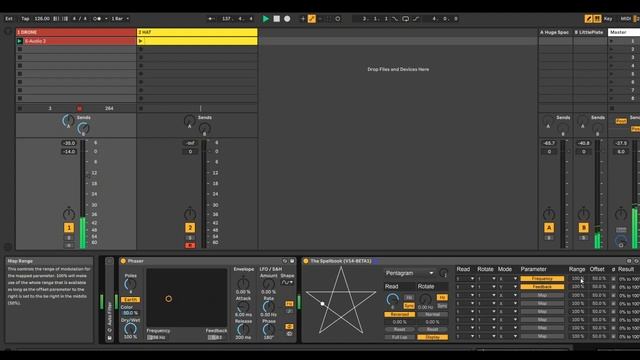Image resolution: width=640 pixels, height=360 pixels.
Task: Select the Master track header
Action: coord(624,32)
